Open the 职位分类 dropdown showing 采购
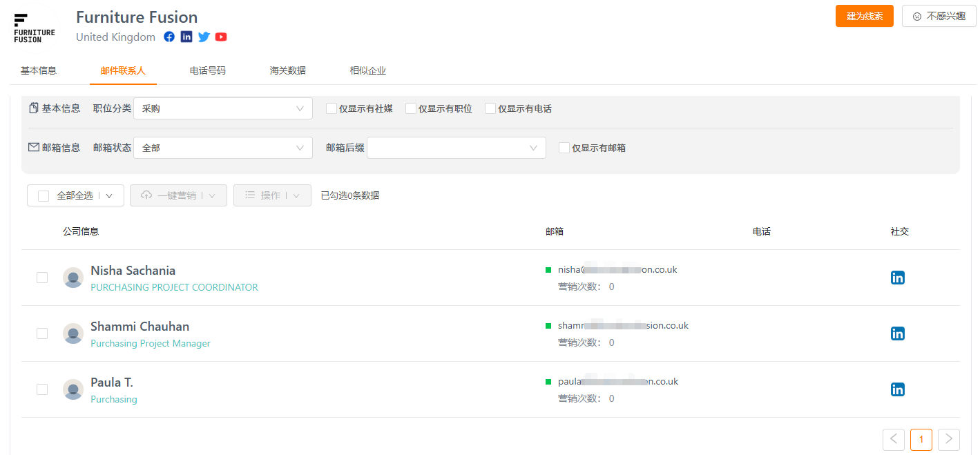The height and width of the screenshot is (455, 980). click(223, 108)
